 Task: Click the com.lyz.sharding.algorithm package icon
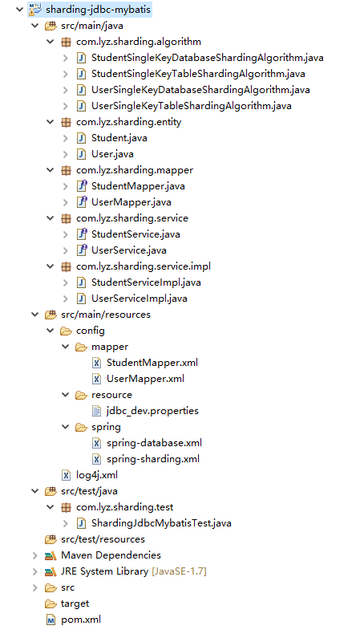tap(66, 42)
